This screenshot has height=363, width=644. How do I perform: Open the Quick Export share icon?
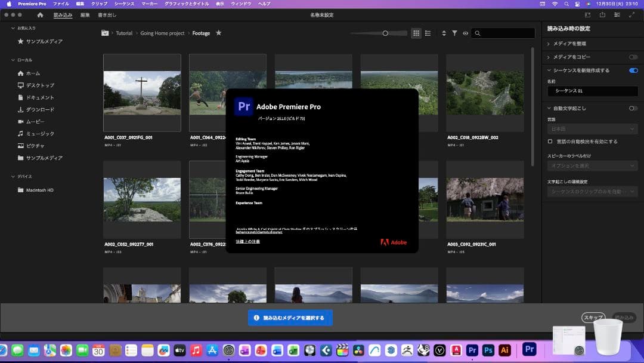tap(602, 15)
